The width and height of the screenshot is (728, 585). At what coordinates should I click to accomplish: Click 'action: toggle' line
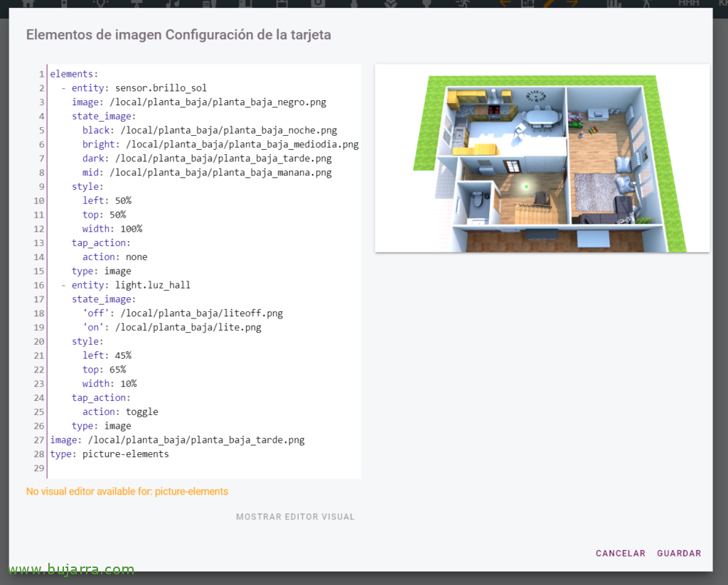coord(120,412)
